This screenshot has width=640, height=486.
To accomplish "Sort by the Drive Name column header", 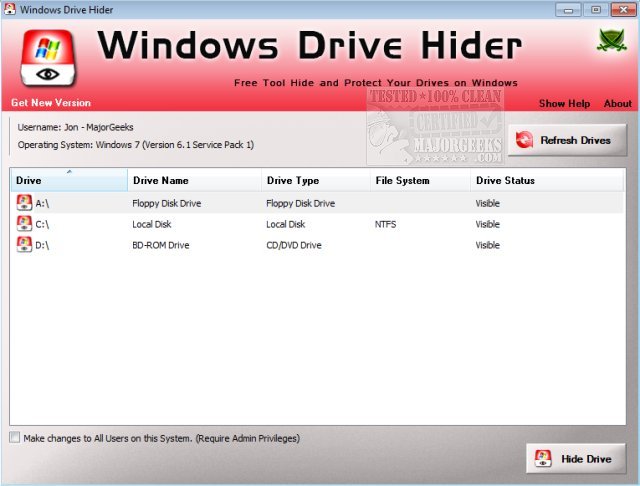I will click(x=194, y=180).
